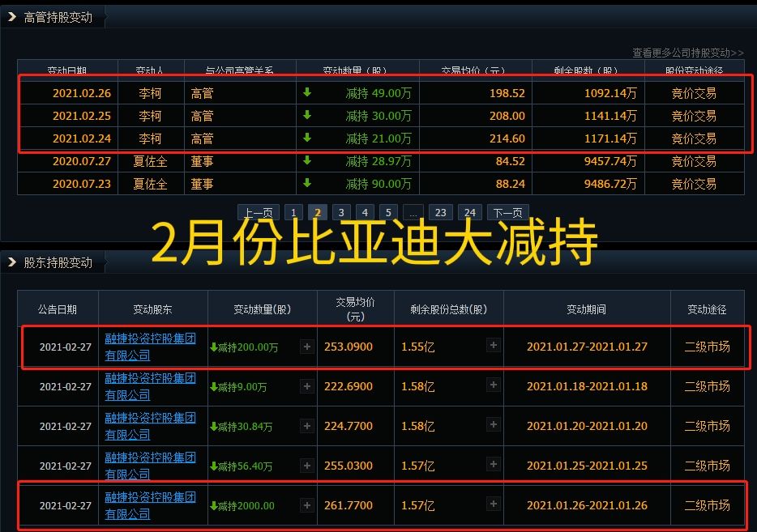Screen dimensions: 757x532
Task: Go to previous page 上一页
Action: click(259, 212)
